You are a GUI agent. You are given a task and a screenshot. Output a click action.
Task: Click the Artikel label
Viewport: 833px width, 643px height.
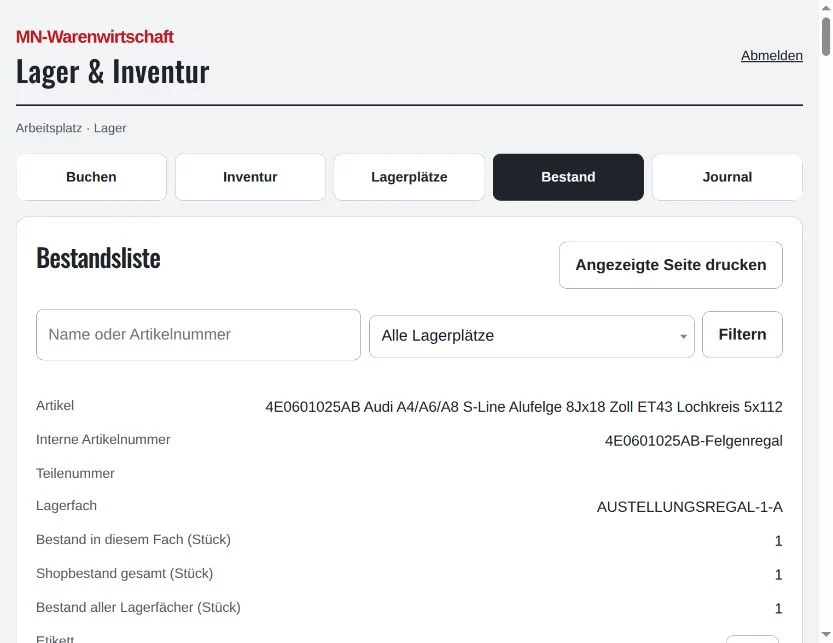55,405
